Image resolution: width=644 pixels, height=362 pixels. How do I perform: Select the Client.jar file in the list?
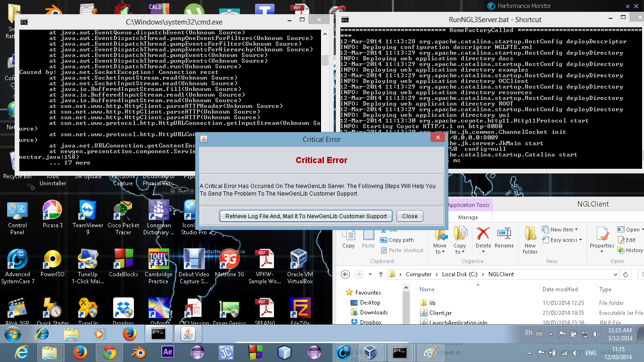tap(440, 313)
